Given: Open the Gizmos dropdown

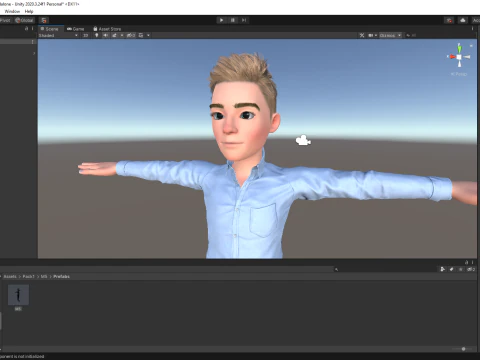Looking at the screenshot, I should (x=390, y=35).
